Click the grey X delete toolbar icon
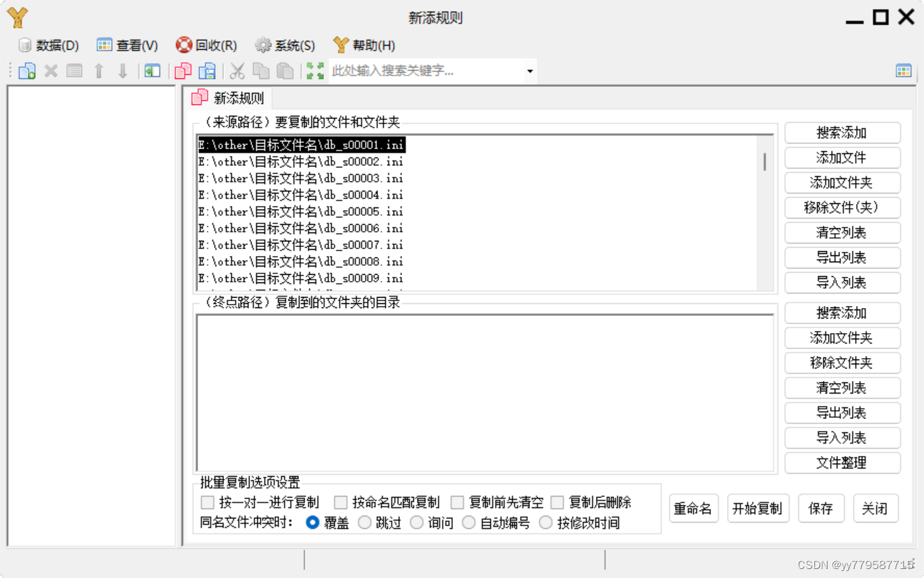The height and width of the screenshot is (578, 924). (51, 71)
